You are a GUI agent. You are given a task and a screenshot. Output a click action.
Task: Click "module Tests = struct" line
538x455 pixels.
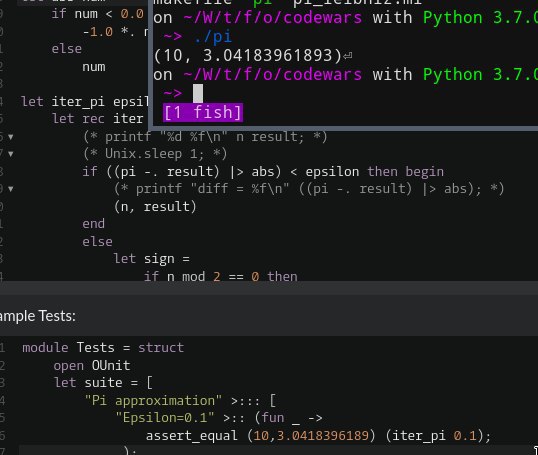103,348
